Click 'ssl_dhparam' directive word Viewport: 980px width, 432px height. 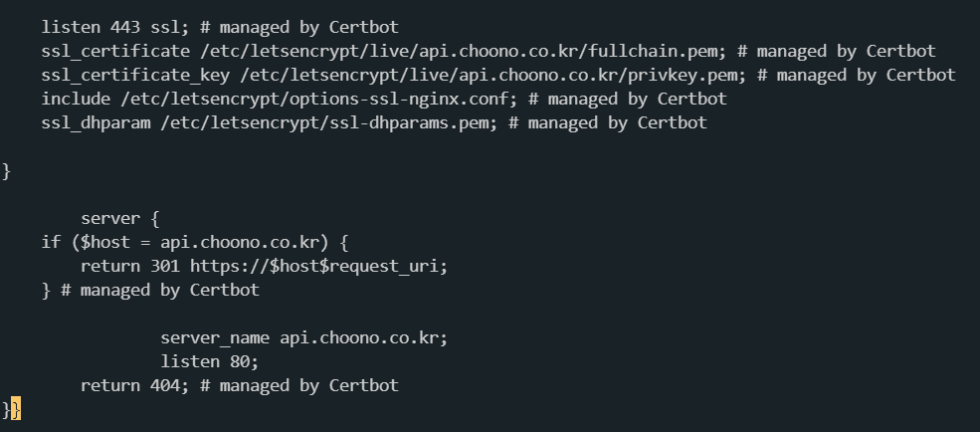pyautogui.click(x=97, y=122)
